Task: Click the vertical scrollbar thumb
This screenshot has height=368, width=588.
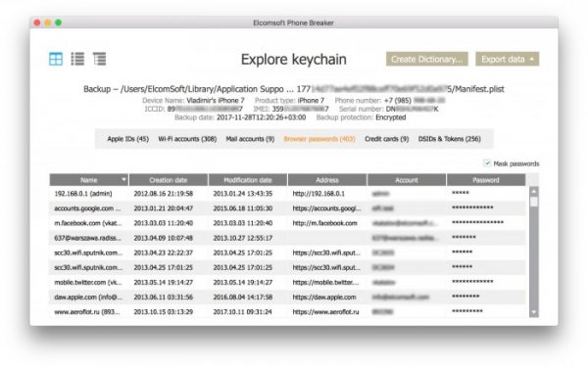Action: [x=534, y=202]
